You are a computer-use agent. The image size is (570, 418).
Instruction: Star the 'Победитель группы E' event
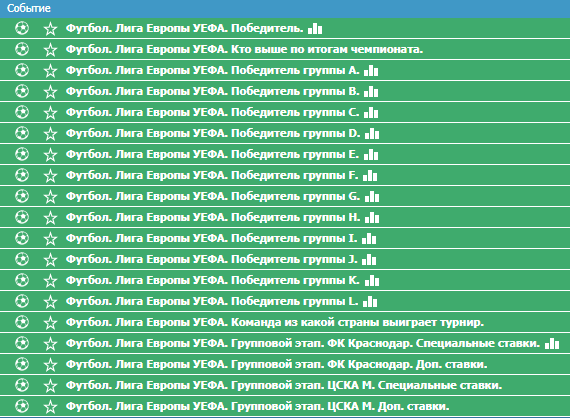[x=50, y=155]
